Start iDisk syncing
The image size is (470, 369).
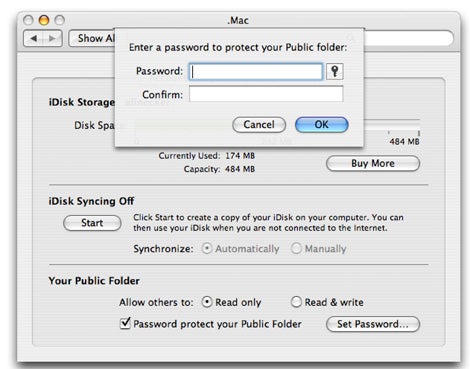point(92,223)
